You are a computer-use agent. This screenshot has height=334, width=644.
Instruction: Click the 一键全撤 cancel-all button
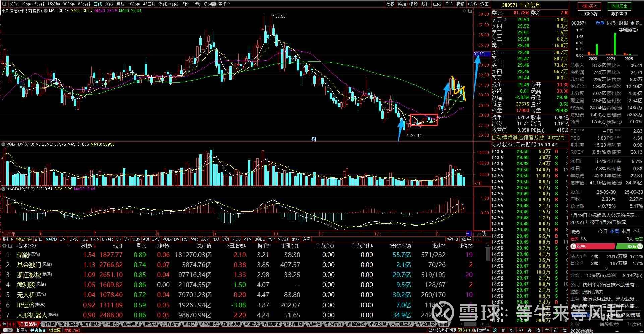pyautogui.click(x=589, y=14)
